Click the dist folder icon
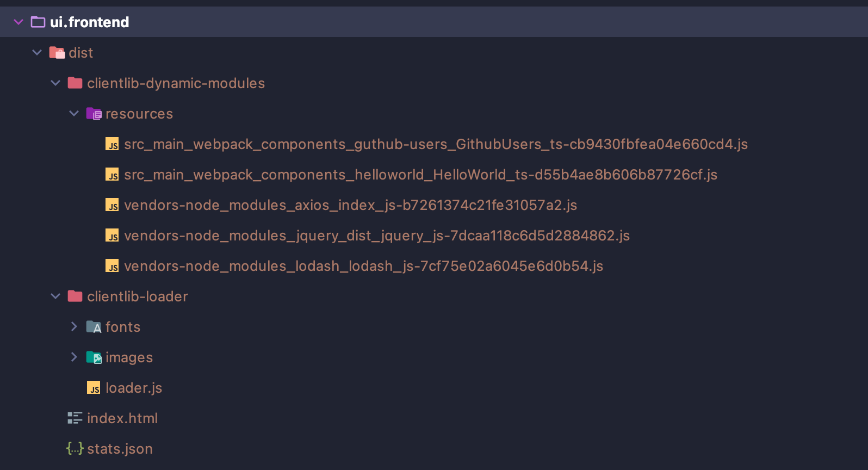This screenshot has width=868, height=470. point(57,53)
